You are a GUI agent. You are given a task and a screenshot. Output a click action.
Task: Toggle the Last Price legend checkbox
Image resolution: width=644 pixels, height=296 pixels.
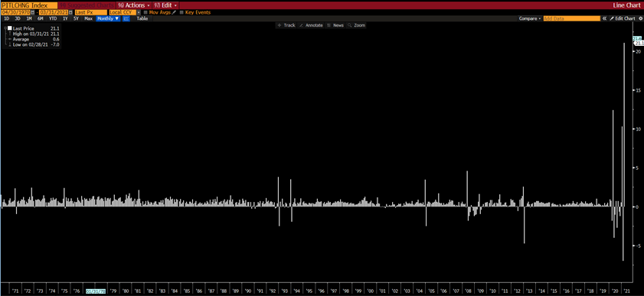coord(10,28)
